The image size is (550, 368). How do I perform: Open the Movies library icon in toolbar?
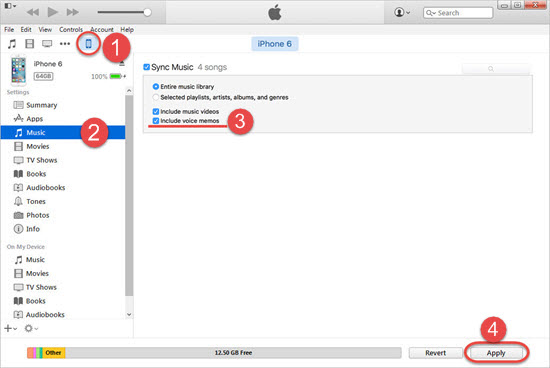[30, 44]
